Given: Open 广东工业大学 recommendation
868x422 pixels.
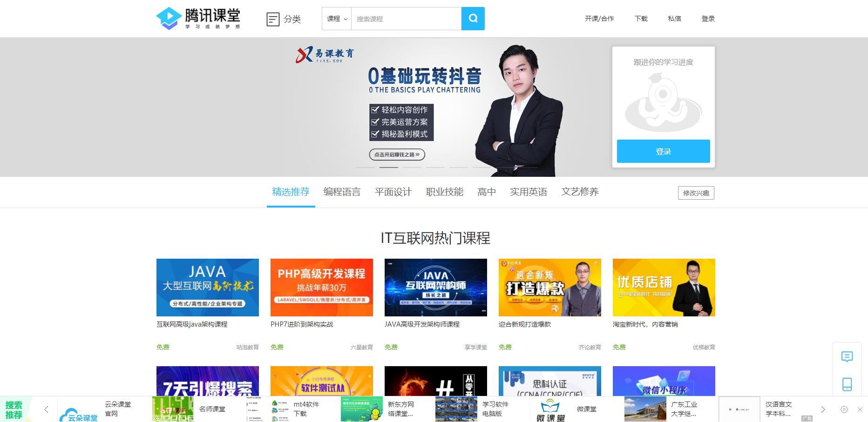Looking at the screenshot, I should pyautogui.click(x=684, y=409).
